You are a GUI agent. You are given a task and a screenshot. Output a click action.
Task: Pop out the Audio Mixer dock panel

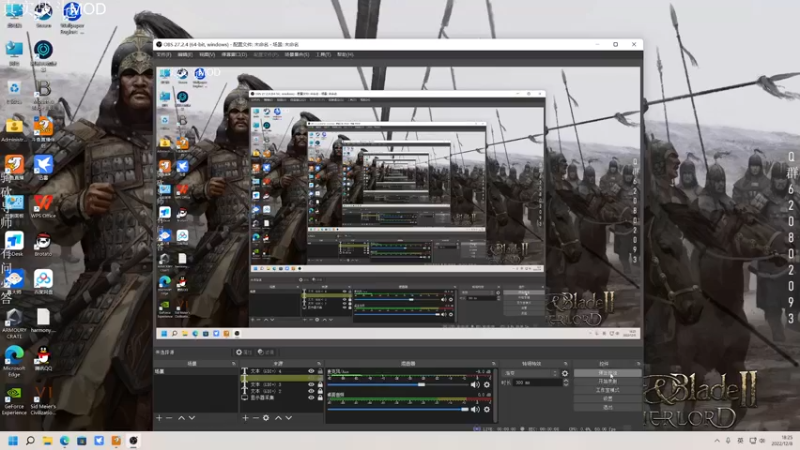click(493, 364)
